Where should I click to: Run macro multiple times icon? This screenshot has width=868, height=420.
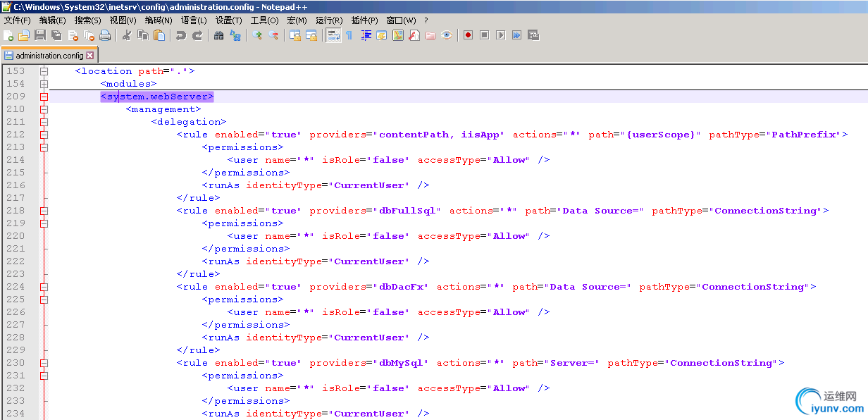[x=517, y=35]
